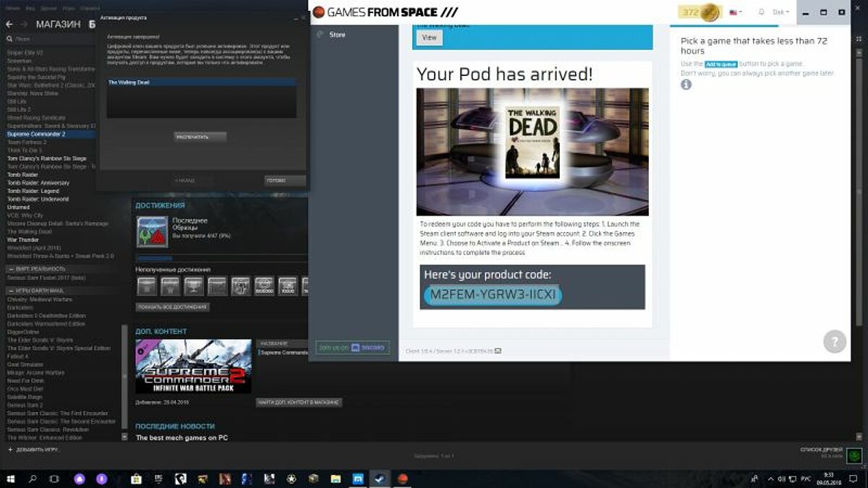Click the envelope icon next to client version

click(x=498, y=351)
